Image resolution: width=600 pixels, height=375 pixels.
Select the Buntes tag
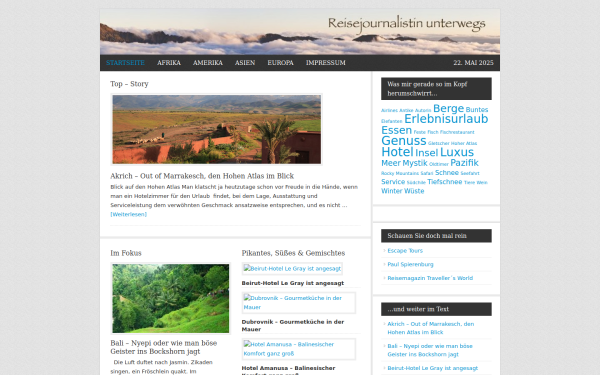coord(477,110)
